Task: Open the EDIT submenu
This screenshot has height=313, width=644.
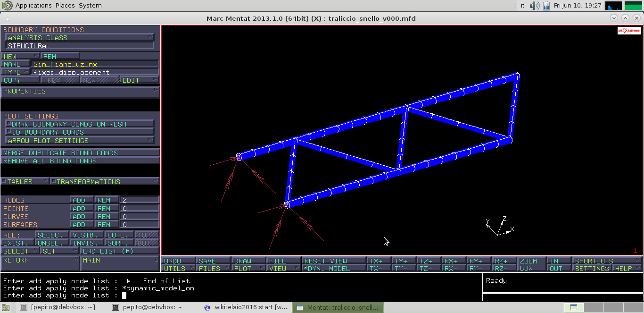Action: tap(140, 80)
